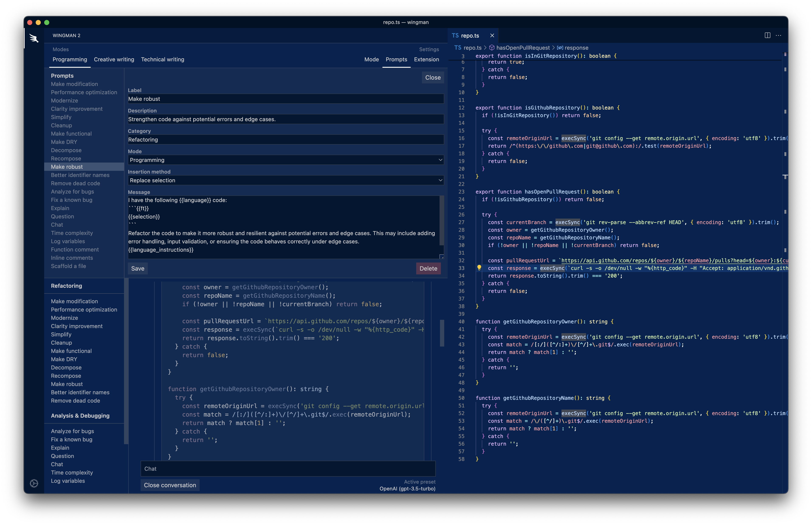Switch to Creative writing mode tab
This screenshot has height=525, width=812.
click(x=114, y=59)
